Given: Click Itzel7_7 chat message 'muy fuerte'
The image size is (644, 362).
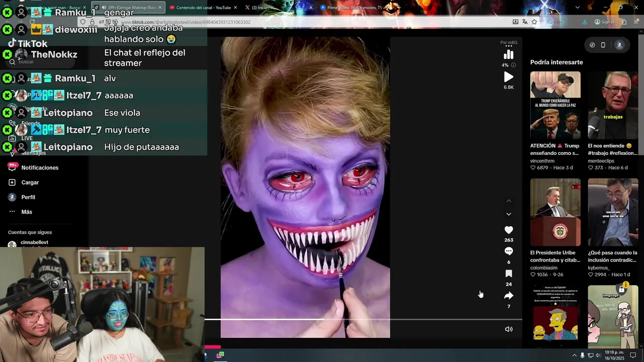Looking at the screenshot, I should point(127,130).
